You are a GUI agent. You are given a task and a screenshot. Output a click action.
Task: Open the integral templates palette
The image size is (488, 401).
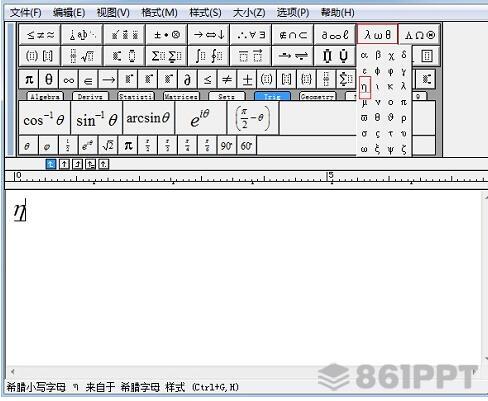[x=209, y=56]
